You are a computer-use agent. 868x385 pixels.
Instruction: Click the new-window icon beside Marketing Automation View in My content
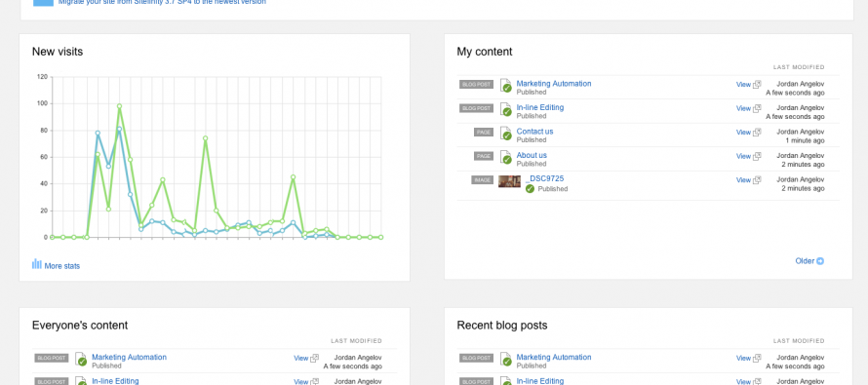click(x=757, y=85)
